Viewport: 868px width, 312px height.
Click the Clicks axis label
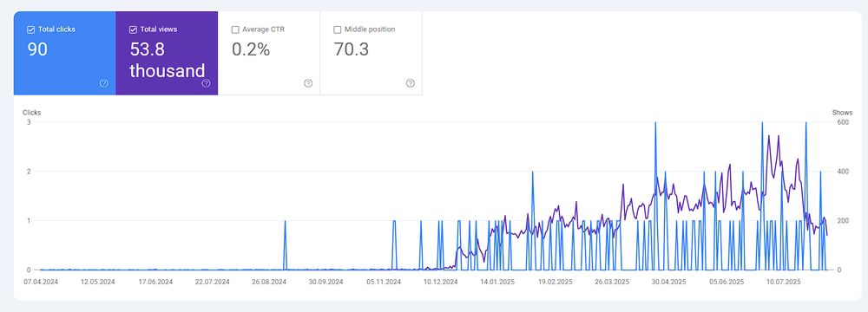coord(31,113)
